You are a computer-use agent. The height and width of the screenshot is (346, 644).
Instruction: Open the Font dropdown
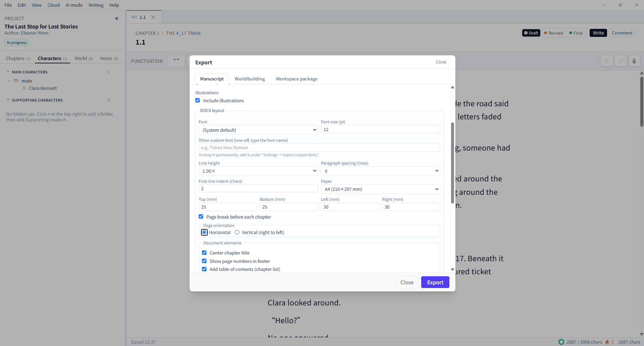258,130
